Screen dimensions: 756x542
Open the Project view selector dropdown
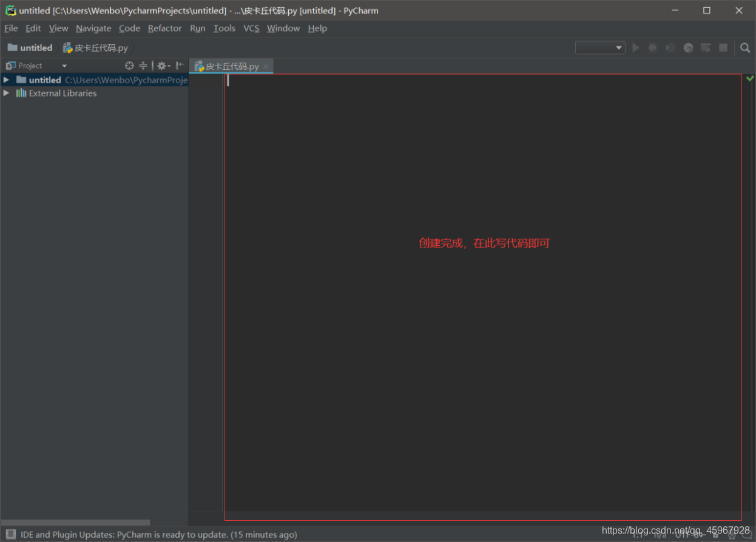tap(64, 66)
